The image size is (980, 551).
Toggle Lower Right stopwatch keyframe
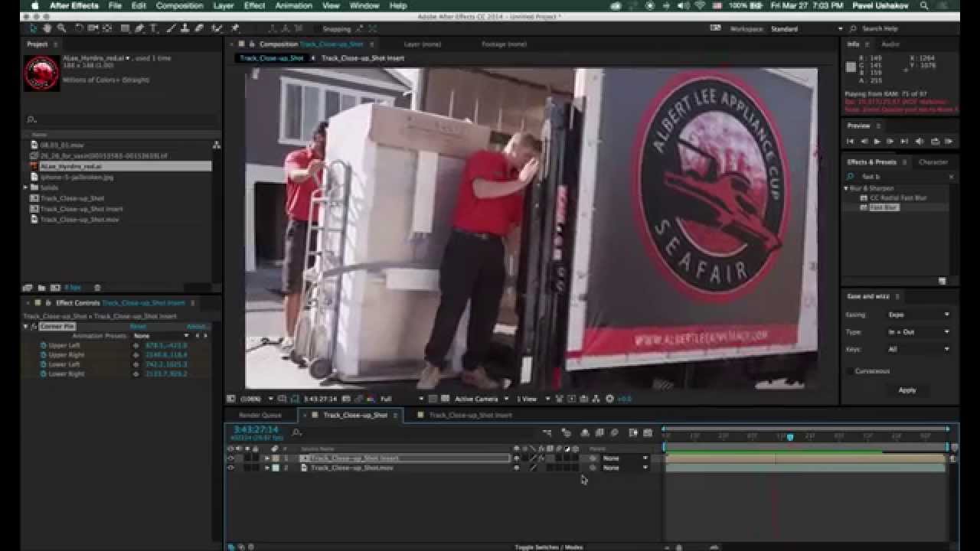(44, 374)
